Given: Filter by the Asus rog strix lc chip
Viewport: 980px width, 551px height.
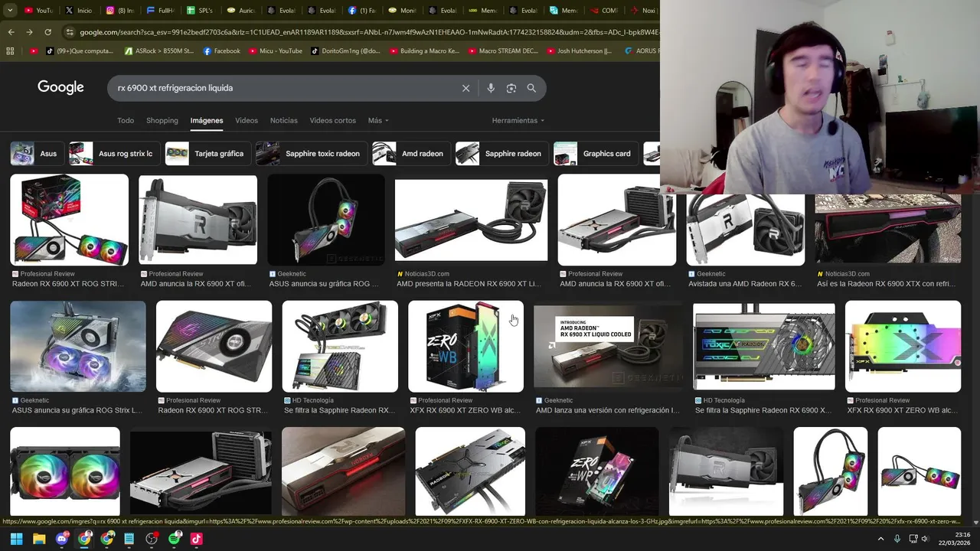Looking at the screenshot, I should pyautogui.click(x=113, y=154).
